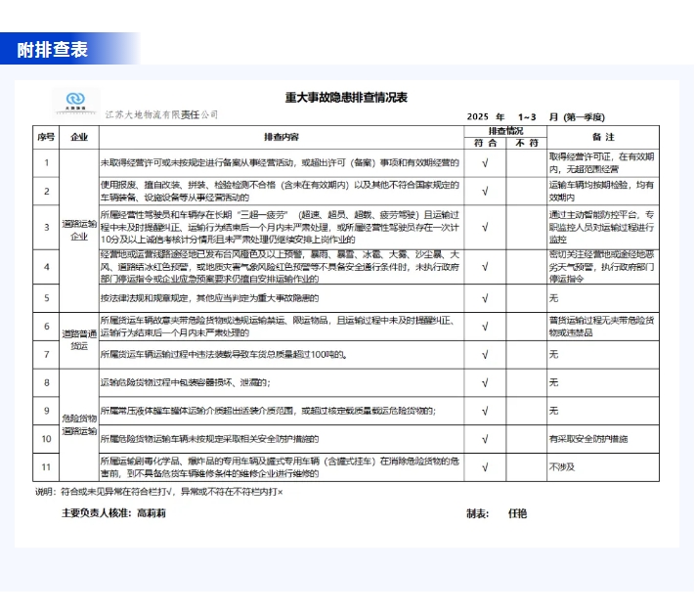Viewport: 696px width, 616px height.
Task: Click the '备注' column header
Action: click(x=603, y=137)
